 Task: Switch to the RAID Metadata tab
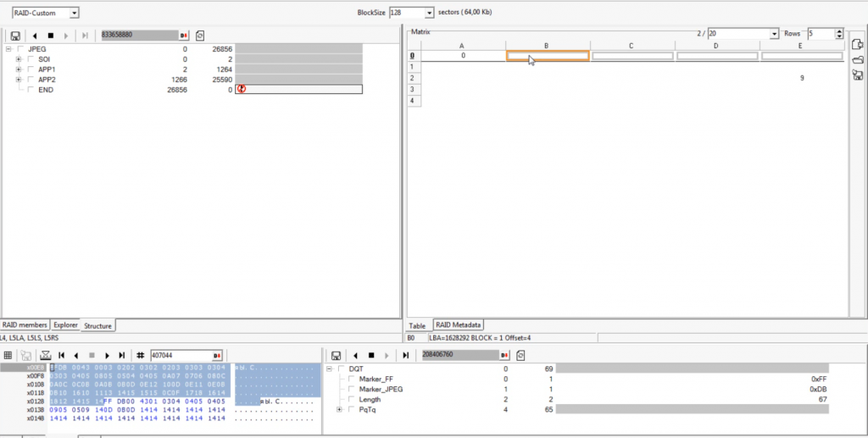click(458, 324)
